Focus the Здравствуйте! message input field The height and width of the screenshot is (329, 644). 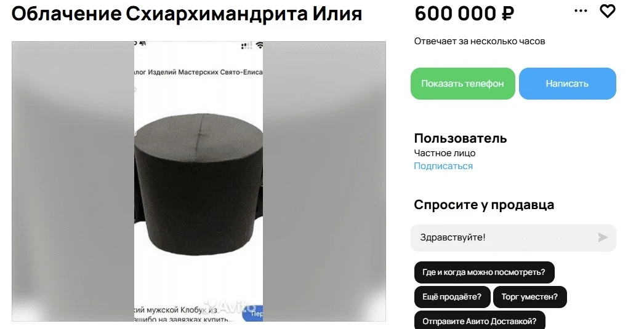pyautogui.click(x=513, y=237)
